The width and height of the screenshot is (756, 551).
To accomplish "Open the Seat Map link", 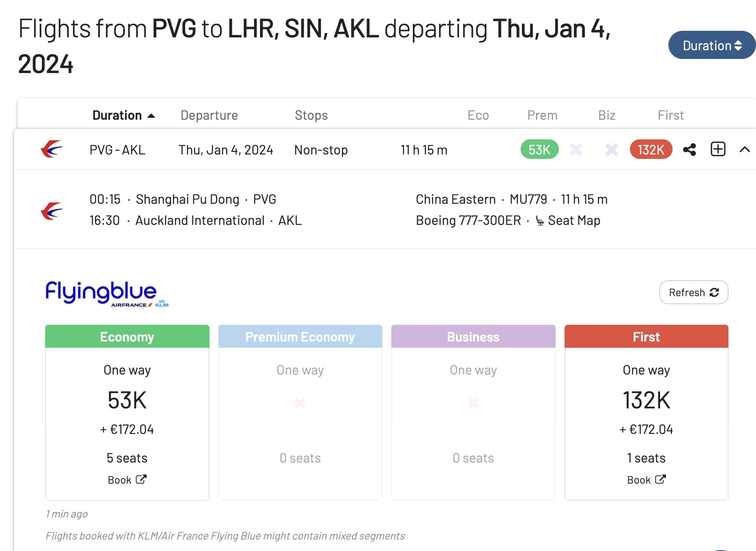I will [574, 220].
